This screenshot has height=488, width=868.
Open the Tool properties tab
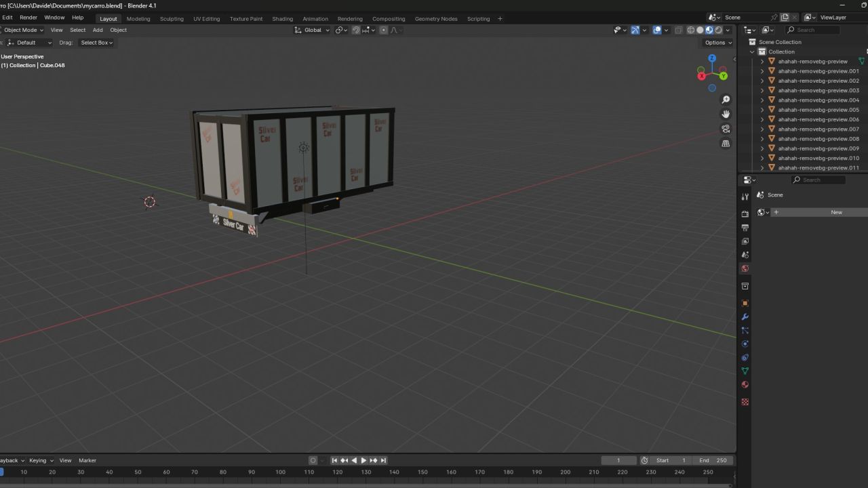745,197
